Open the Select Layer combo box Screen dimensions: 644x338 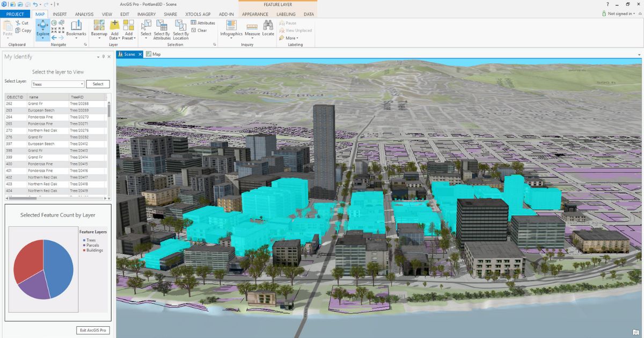pyautogui.click(x=58, y=84)
